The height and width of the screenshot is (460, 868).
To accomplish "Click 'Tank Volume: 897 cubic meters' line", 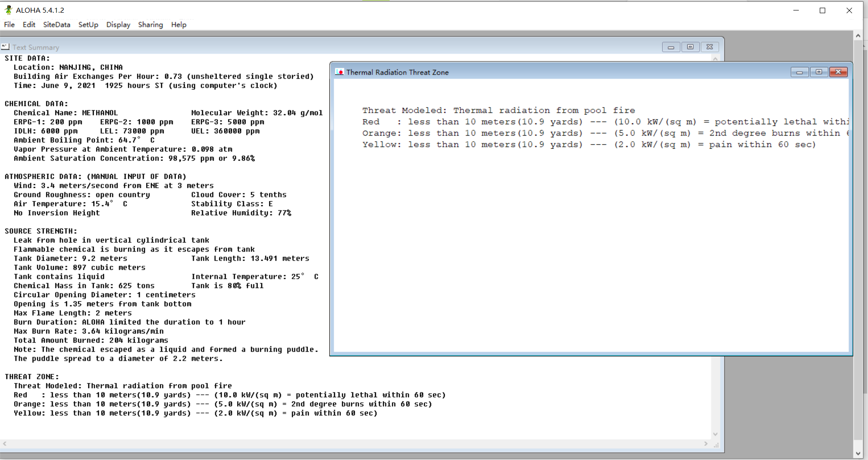I will coord(80,268).
